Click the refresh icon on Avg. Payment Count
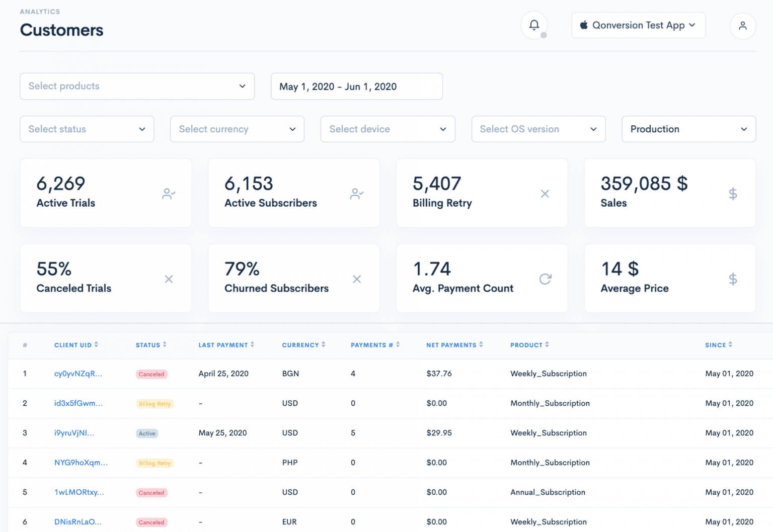This screenshot has height=532, width=773. 545,279
